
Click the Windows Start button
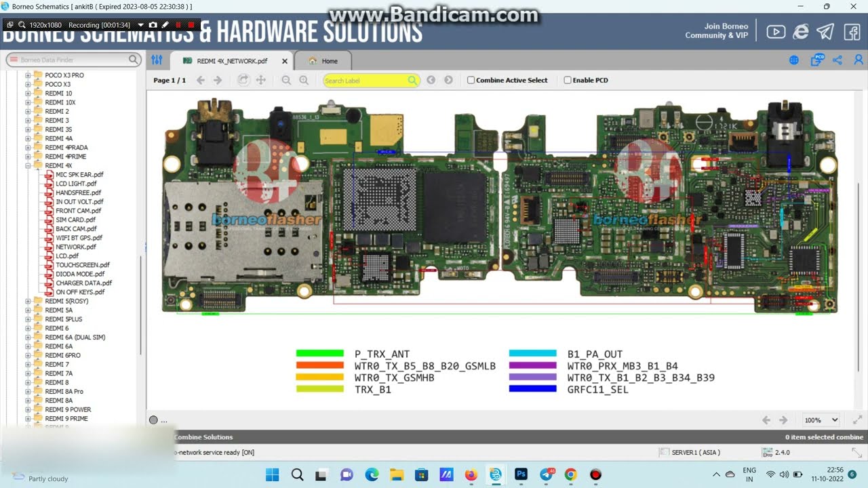[x=272, y=474]
